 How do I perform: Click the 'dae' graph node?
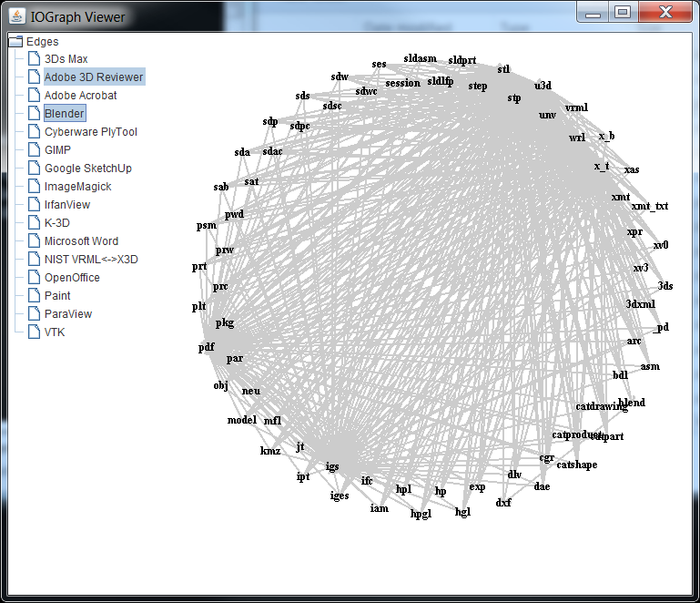pyautogui.click(x=542, y=486)
